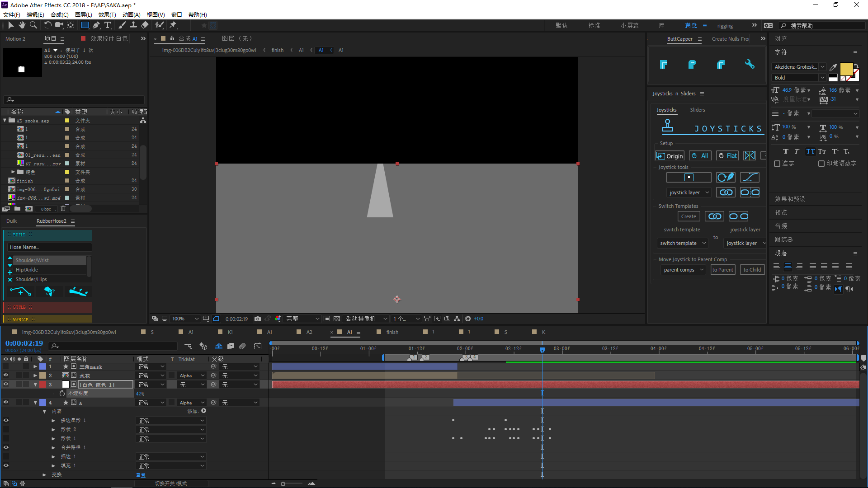This screenshot has width=868, height=488.
Task: Toggle the ligatures (连字) checkbox
Action: coord(777,164)
